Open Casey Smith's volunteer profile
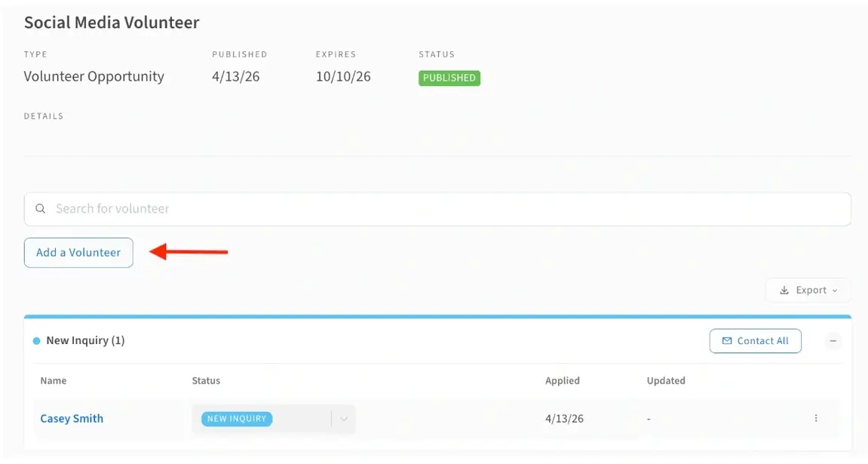Screen dimensions: 868x464 [x=72, y=418]
